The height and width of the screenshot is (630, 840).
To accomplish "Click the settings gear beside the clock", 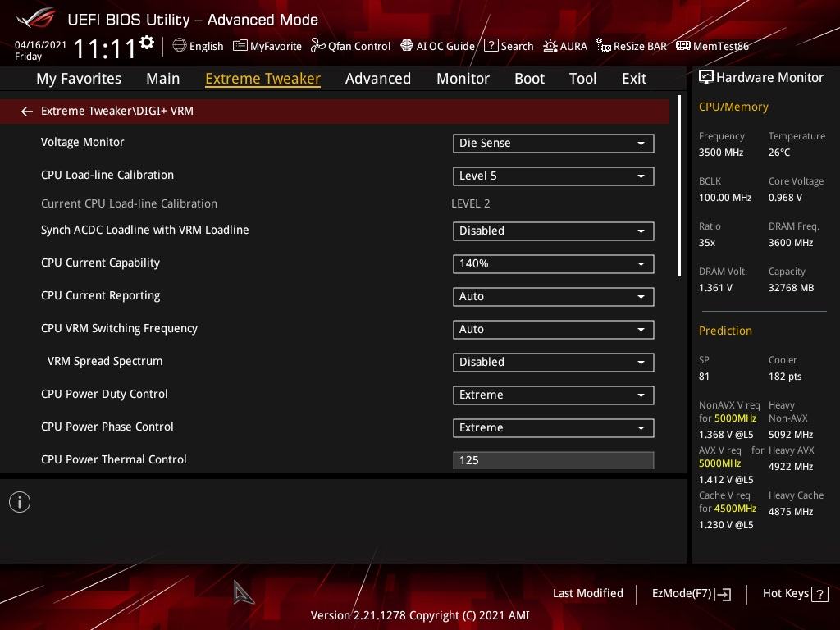I will 147,43.
